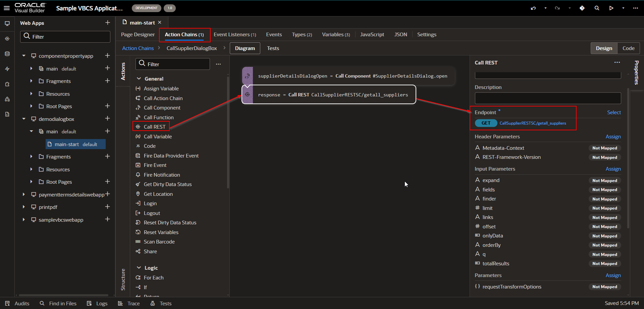Screen dimensions: 644x309
Task: Expand paymenttermsdetailswebapp node
Action: pos(24,194)
